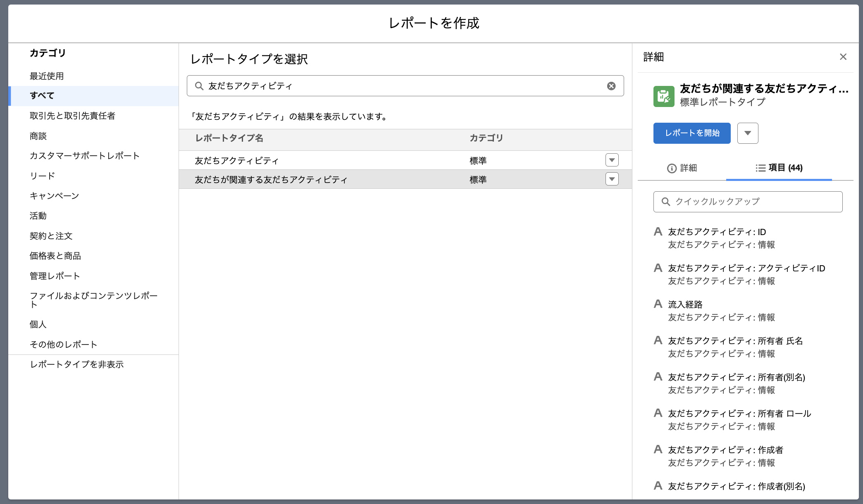This screenshot has width=863, height=504.
Task: Switch to the 項目 (44) tab
Action: pos(779,168)
